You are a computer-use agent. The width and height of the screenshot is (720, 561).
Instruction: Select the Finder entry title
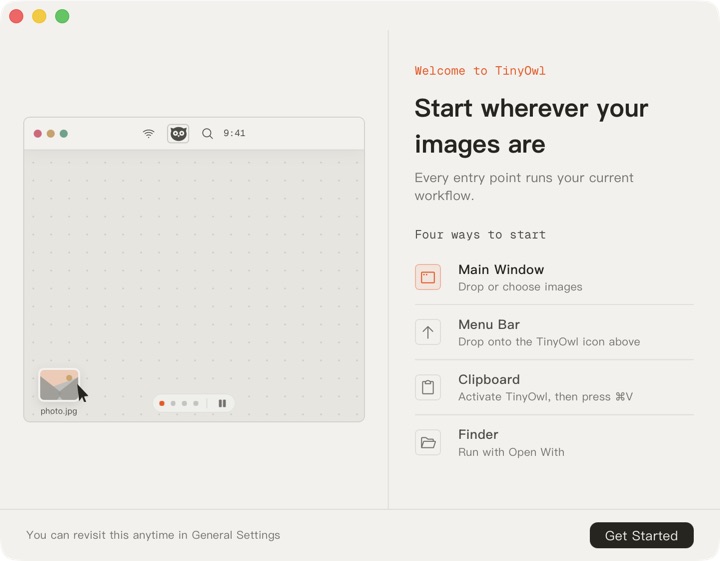(478, 434)
